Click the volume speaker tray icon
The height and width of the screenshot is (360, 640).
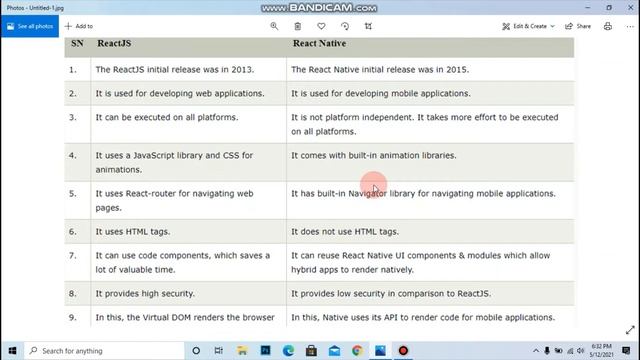581,351
